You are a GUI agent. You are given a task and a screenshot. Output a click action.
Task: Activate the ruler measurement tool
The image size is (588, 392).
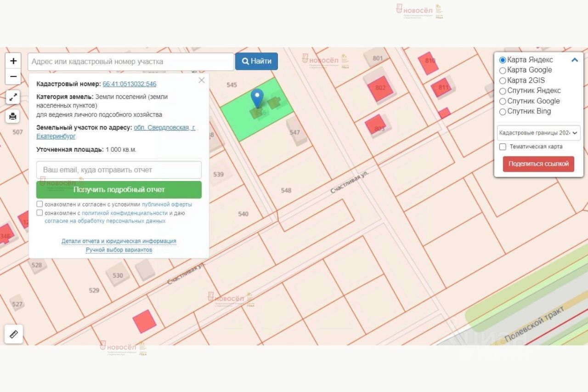coord(13,334)
